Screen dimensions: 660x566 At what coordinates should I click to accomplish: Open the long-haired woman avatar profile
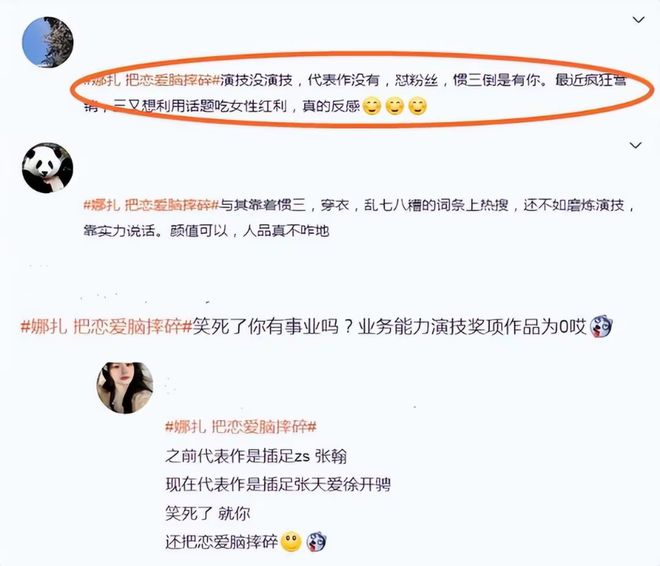[125, 388]
